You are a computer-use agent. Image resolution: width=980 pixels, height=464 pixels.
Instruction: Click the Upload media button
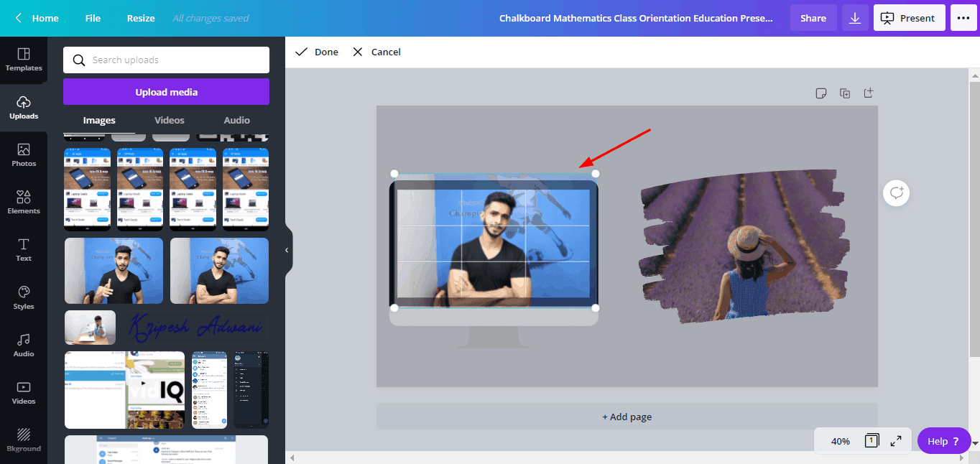[166, 92]
